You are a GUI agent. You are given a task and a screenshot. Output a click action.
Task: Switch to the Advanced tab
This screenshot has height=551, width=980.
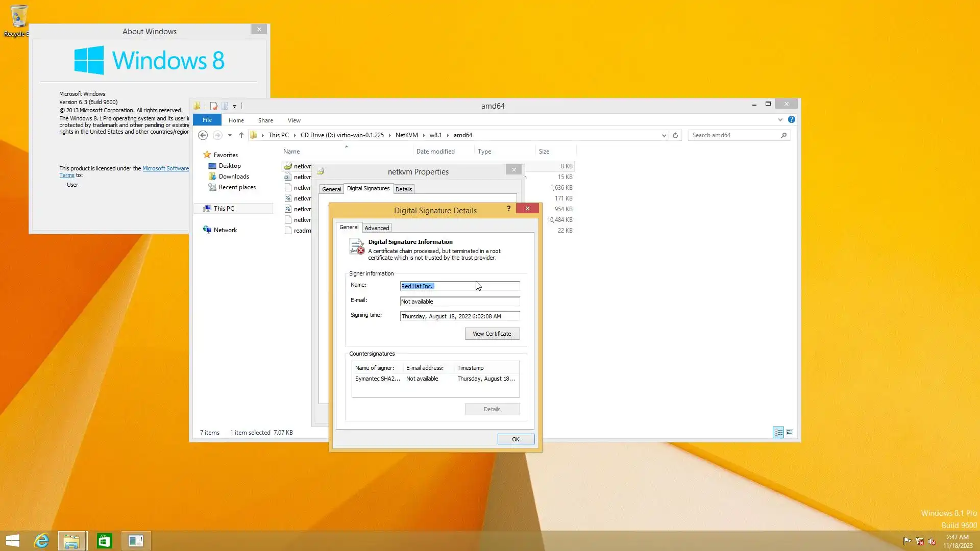[x=377, y=228]
